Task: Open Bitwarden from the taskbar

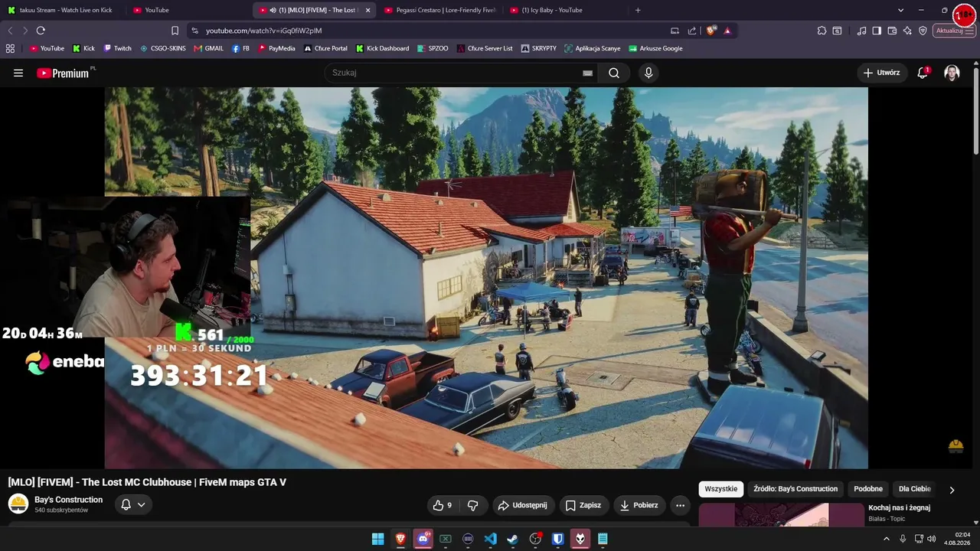Action: pyautogui.click(x=558, y=539)
